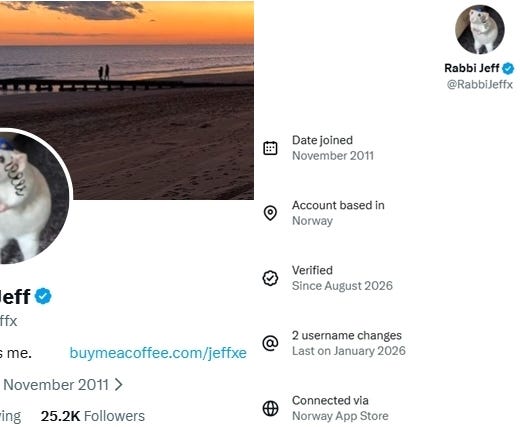Expand the chevron after November 2011
Viewport: 520px width, 427px height.
click(118, 385)
